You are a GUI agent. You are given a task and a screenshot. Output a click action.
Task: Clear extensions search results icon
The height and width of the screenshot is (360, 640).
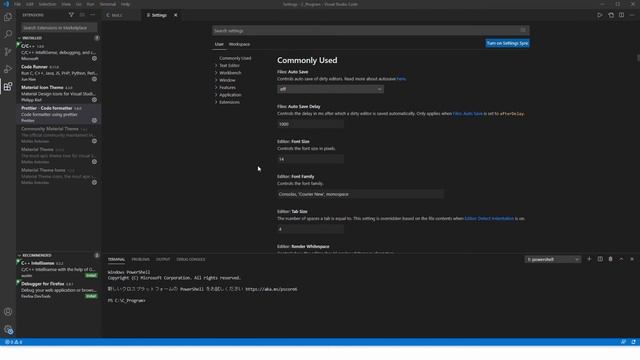(82, 15)
